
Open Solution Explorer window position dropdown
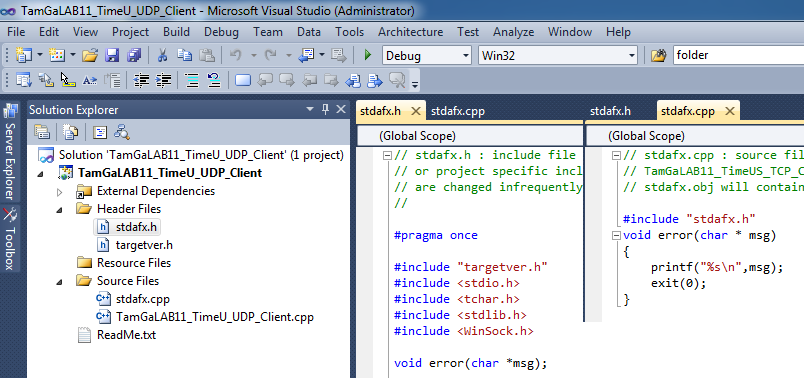[309, 109]
